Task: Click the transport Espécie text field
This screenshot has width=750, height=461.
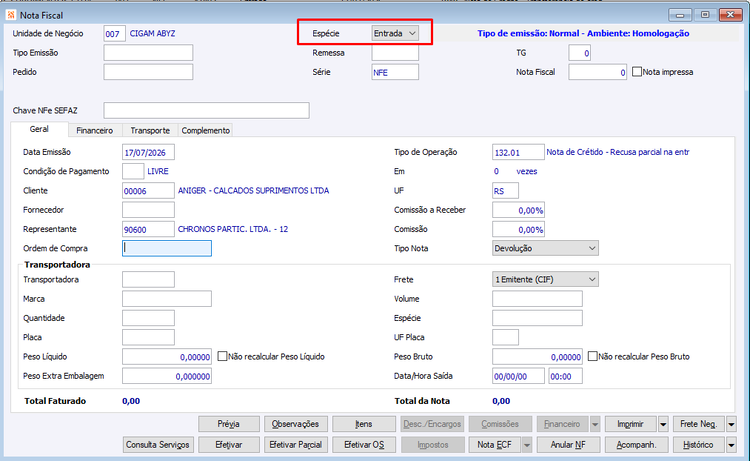Action: point(537,318)
